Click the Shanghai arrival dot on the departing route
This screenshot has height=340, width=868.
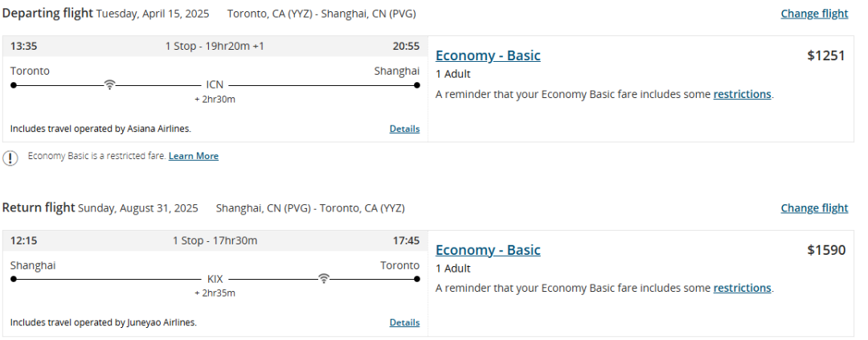pos(417,85)
